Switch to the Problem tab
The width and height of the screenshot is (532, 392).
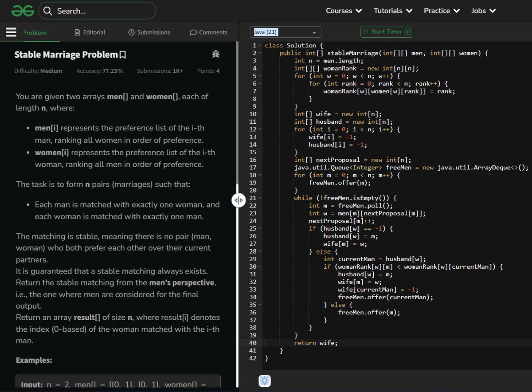pos(35,32)
